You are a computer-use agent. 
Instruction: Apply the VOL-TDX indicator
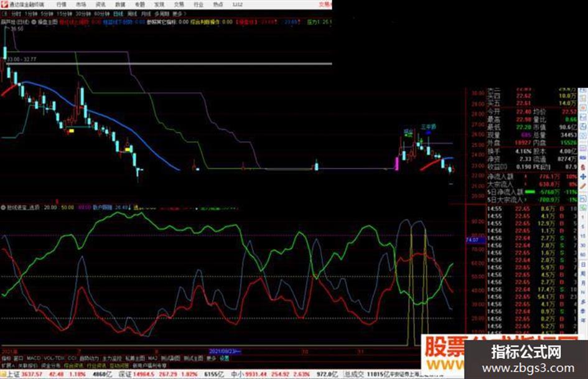pyautogui.click(x=54, y=358)
